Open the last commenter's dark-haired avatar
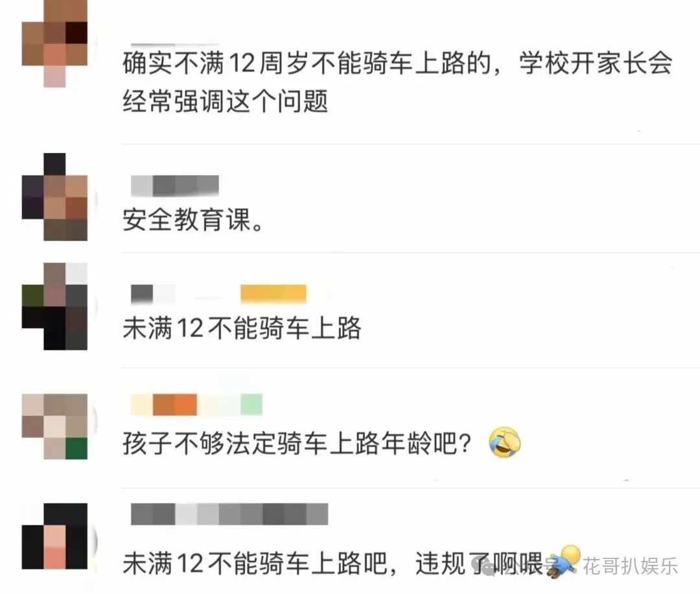Image resolution: width=700 pixels, height=594 pixels. pyautogui.click(x=54, y=536)
